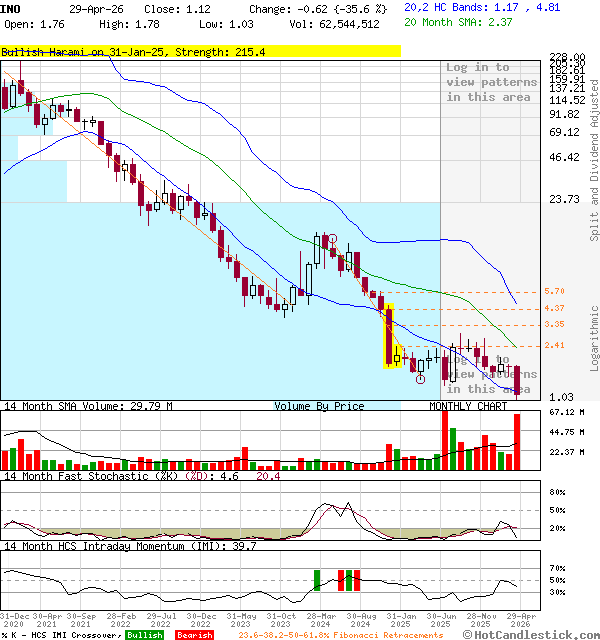The width and height of the screenshot is (600, 640).
Task: Click the tallest red volume bar at far right
Action: pos(517,441)
